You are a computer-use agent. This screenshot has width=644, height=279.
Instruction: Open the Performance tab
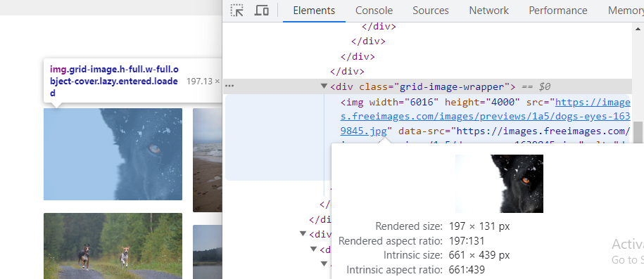[x=557, y=11]
